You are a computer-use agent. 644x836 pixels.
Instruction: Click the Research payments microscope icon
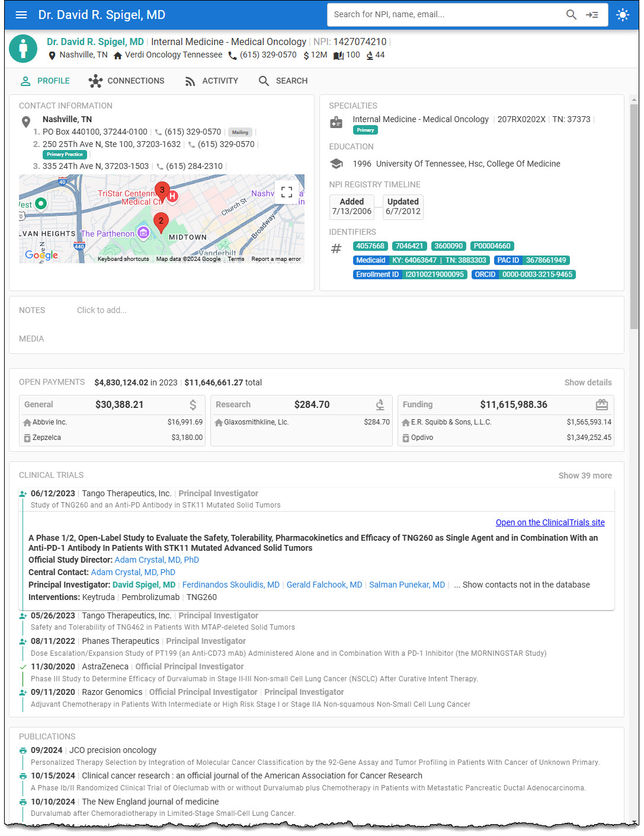(x=380, y=405)
